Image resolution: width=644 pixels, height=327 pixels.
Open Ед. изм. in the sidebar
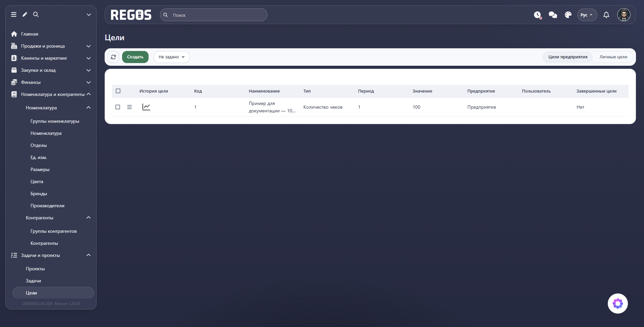[x=39, y=157]
